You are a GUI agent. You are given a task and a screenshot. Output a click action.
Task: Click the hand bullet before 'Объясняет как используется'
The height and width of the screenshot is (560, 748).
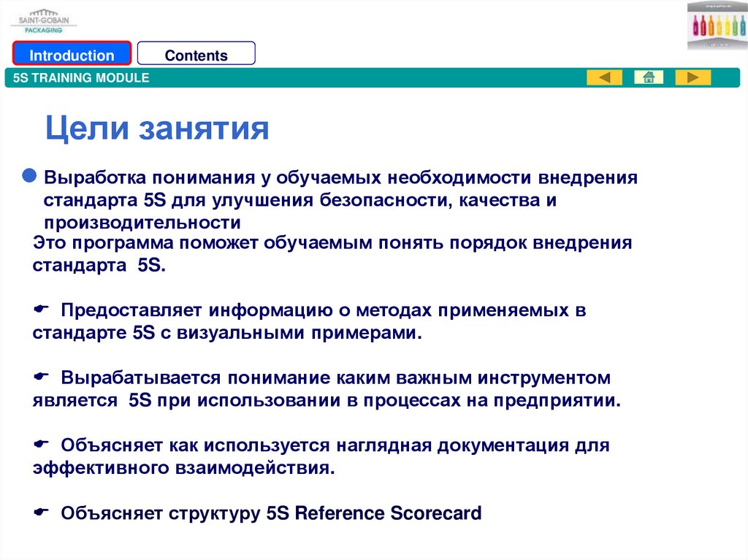coord(42,445)
